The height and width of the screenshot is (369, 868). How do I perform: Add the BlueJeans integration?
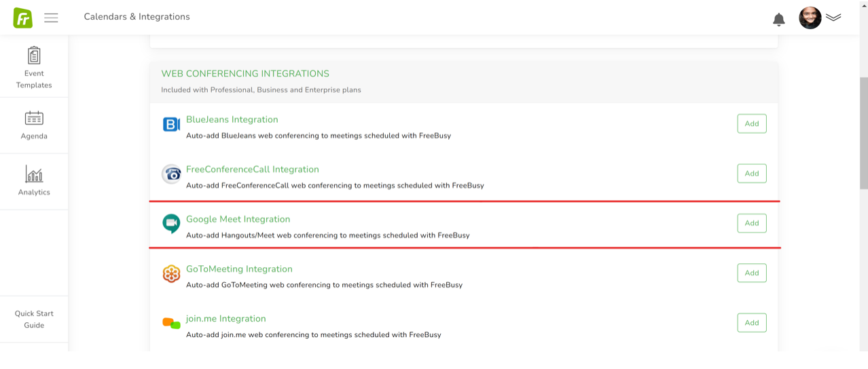[752, 123]
